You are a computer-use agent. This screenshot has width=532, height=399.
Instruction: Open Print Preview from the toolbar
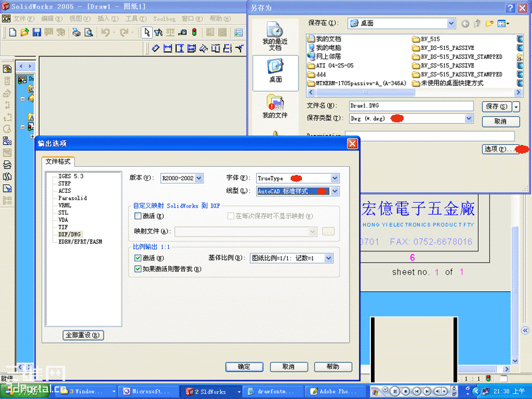point(89,32)
